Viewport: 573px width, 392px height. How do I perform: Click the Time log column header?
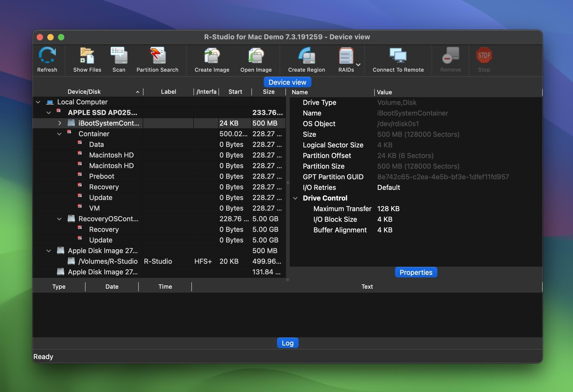coord(165,287)
